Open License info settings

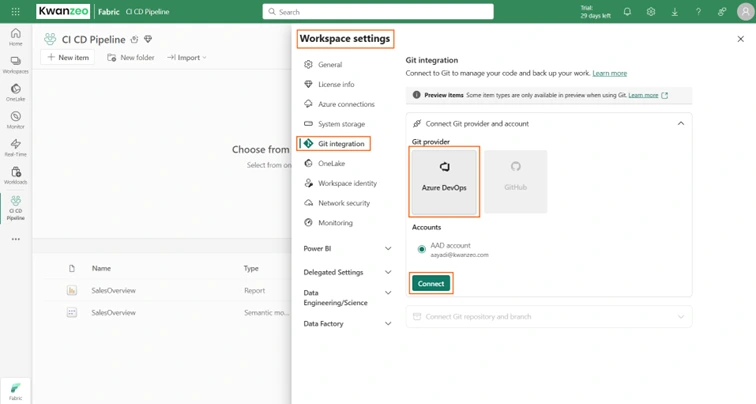[x=336, y=84]
